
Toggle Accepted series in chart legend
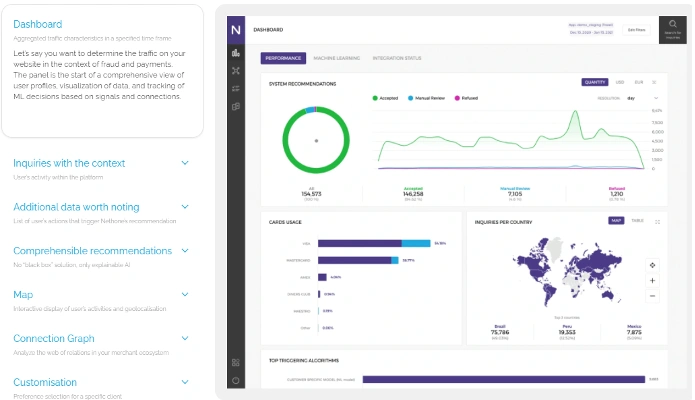pyautogui.click(x=387, y=98)
